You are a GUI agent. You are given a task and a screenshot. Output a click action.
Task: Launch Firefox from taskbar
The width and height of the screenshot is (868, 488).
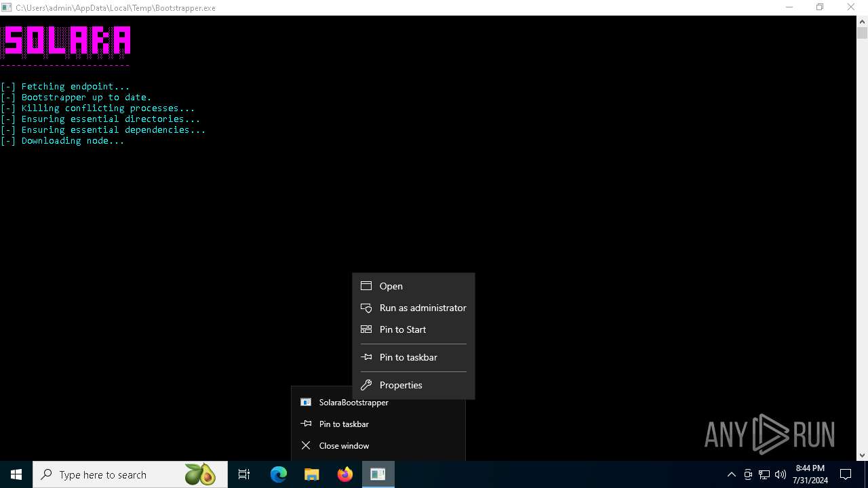(345, 474)
